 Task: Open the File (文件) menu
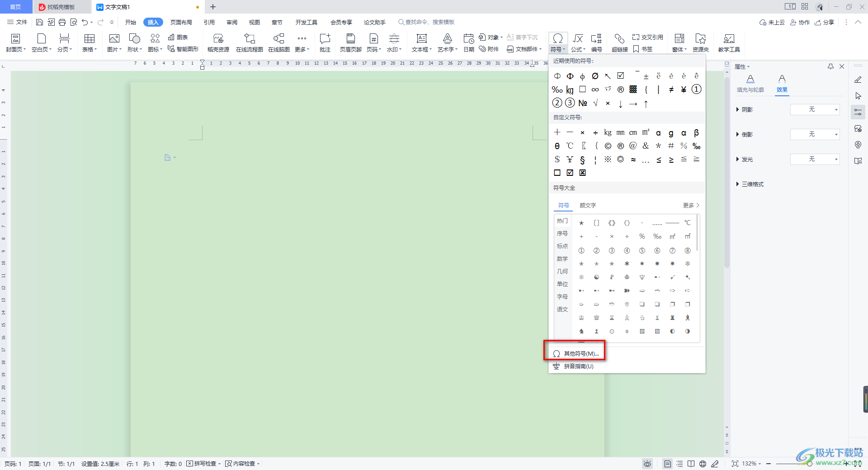click(x=17, y=22)
